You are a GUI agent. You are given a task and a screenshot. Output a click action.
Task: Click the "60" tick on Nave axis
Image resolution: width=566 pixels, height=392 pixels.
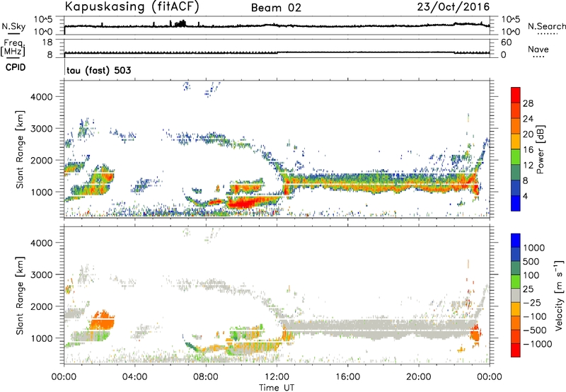click(x=506, y=42)
